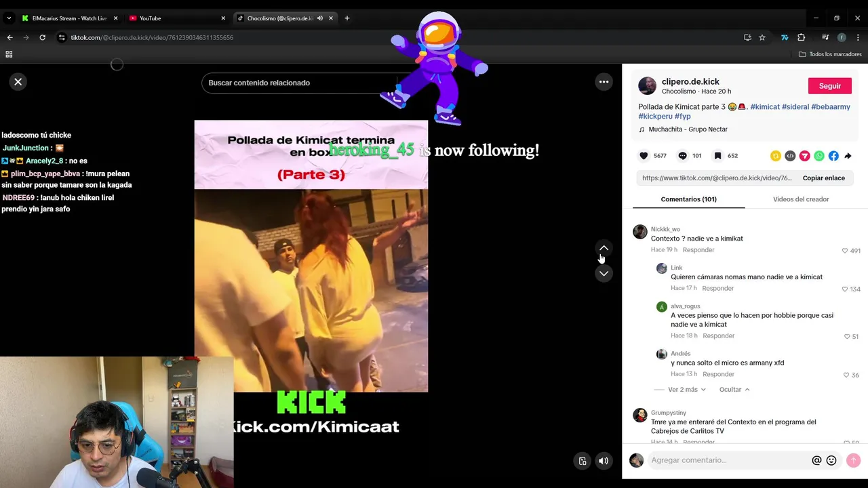The image size is (868, 488).
Task: Install app icon in address bar
Action: tap(747, 37)
